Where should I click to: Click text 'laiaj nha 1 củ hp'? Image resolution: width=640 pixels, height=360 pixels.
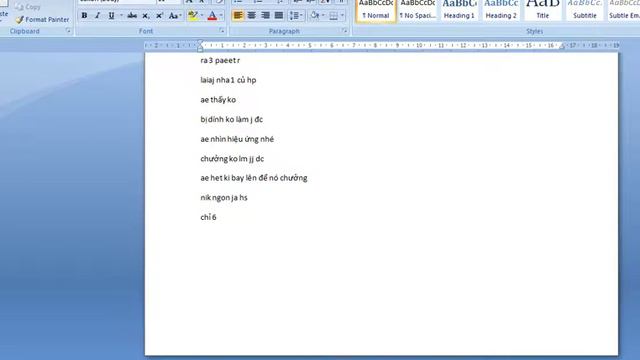click(x=228, y=80)
